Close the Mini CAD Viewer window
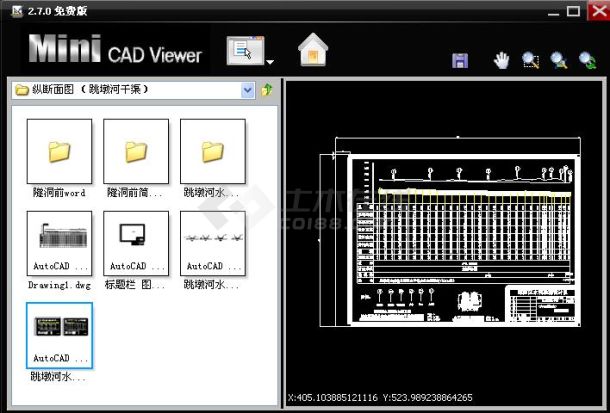The width and height of the screenshot is (610, 413). point(598,10)
